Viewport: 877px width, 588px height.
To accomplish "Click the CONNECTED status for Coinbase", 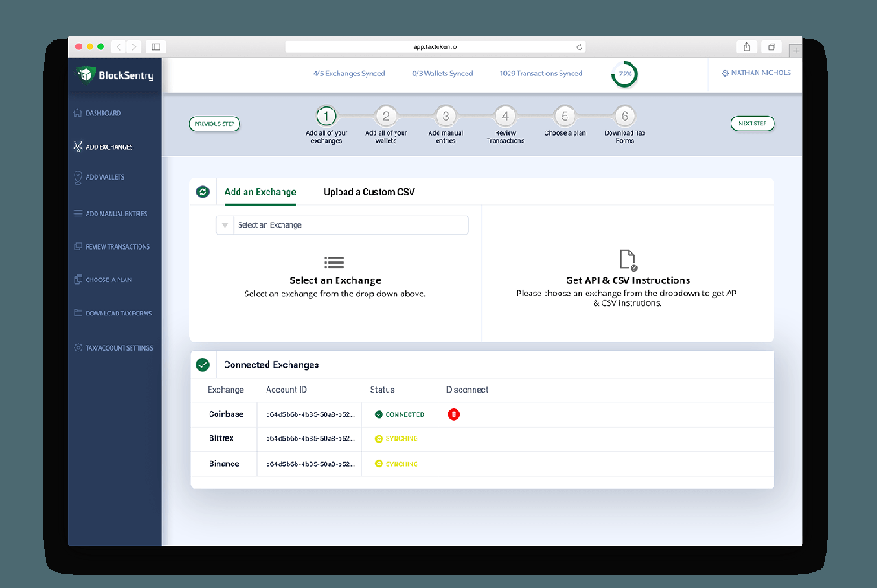I will (x=400, y=414).
